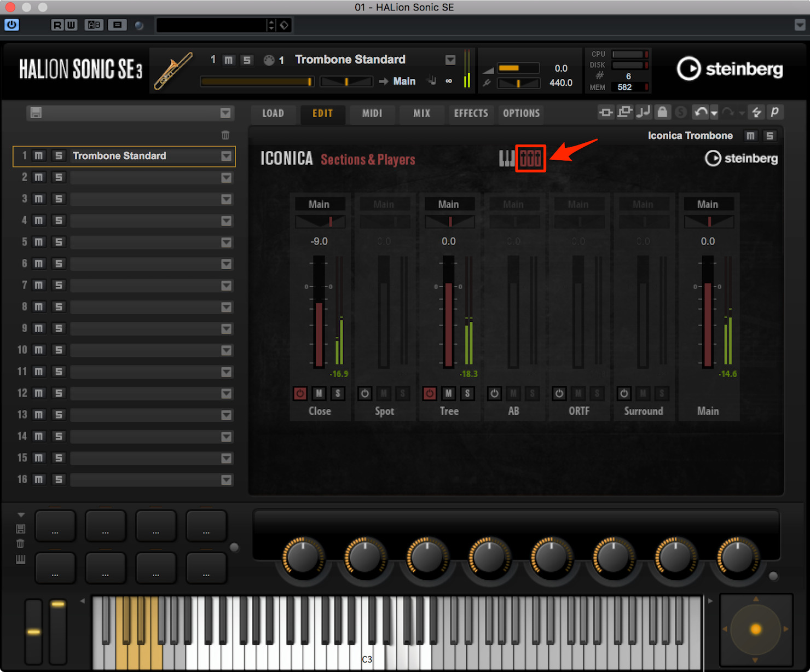Expand the Trombone Standard slot dropdown
810x672 pixels.
(226, 156)
